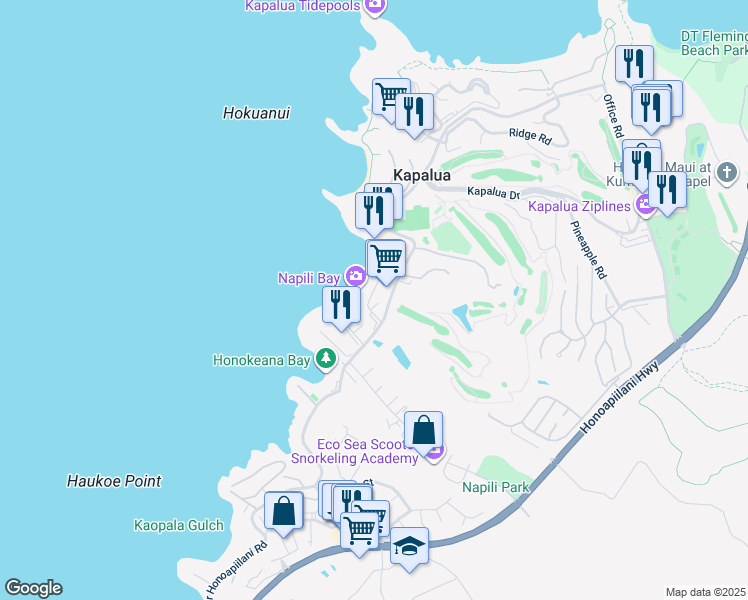Viewport: 748px width, 600px height.
Task: Select the Napili Park label
Action: coord(496,487)
